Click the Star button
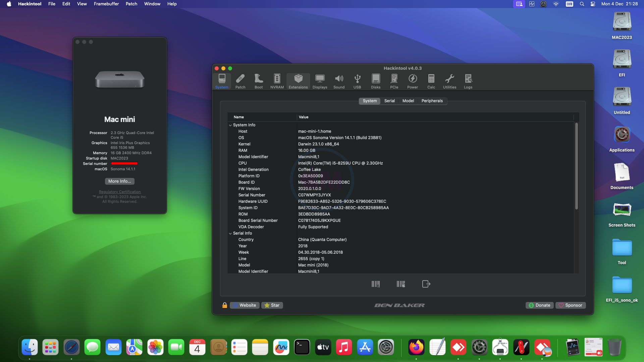The image size is (644, 362). tap(272, 305)
